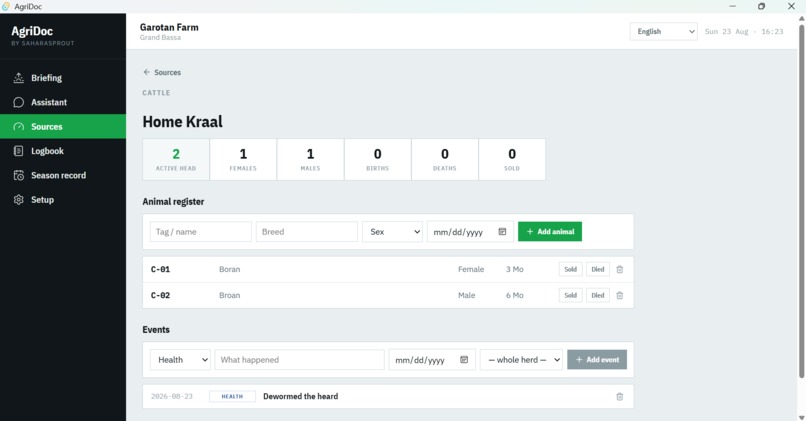Image resolution: width=806 pixels, height=421 pixels.
Task: Click the Home Kraal heading
Action: click(x=182, y=122)
